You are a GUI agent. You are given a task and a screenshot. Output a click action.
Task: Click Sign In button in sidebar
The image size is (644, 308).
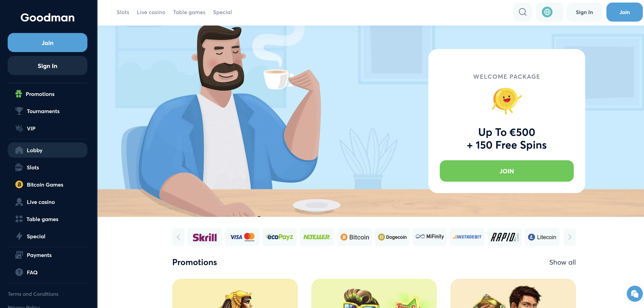(47, 66)
